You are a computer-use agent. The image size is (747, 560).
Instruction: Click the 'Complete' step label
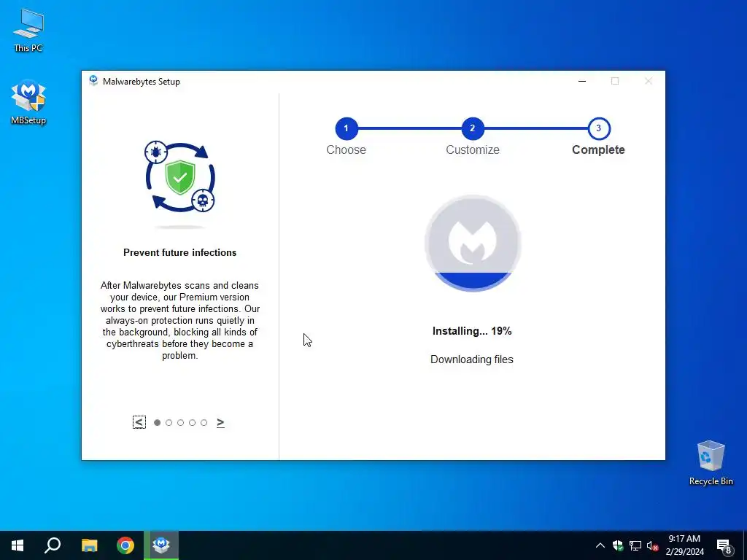[598, 150]
